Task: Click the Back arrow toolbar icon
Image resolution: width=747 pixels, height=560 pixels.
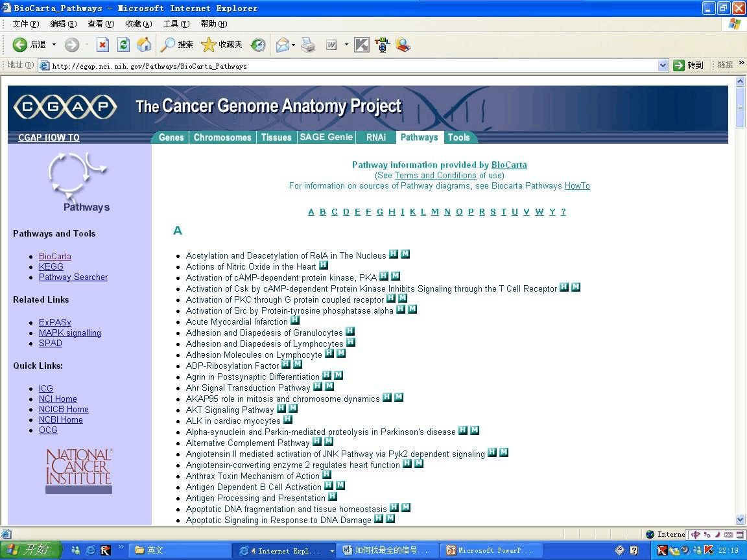Action: point(20,45)
